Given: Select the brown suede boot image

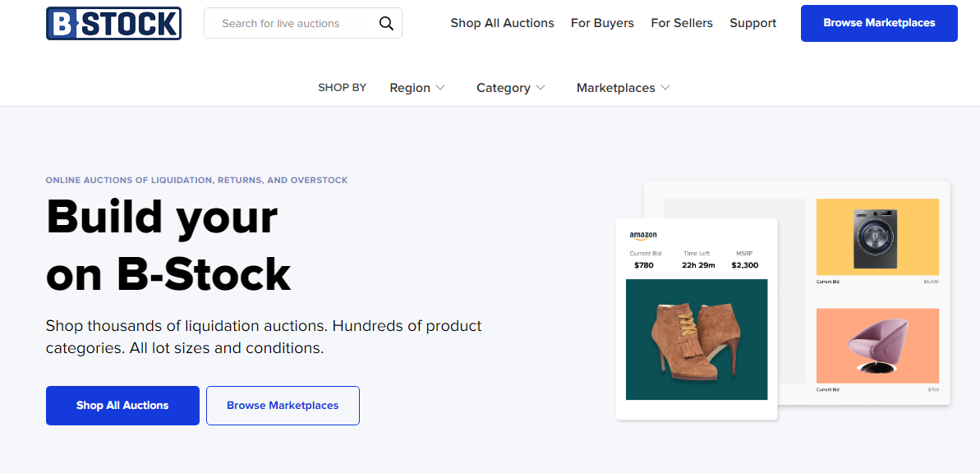Looking at the screenshot, I should [697, 339].
